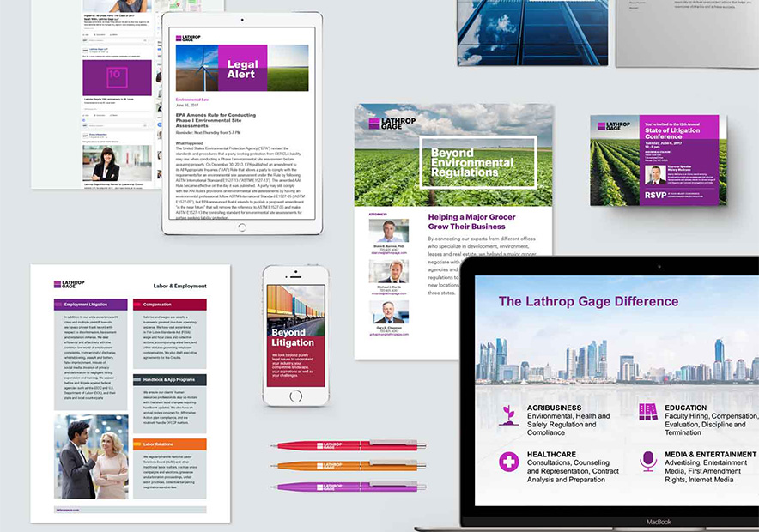Image resolution: width=759 pixels, height=532 pixels.
Task: Click the purple 'Employment Litigation' section header
Action: tap(90, 305)
